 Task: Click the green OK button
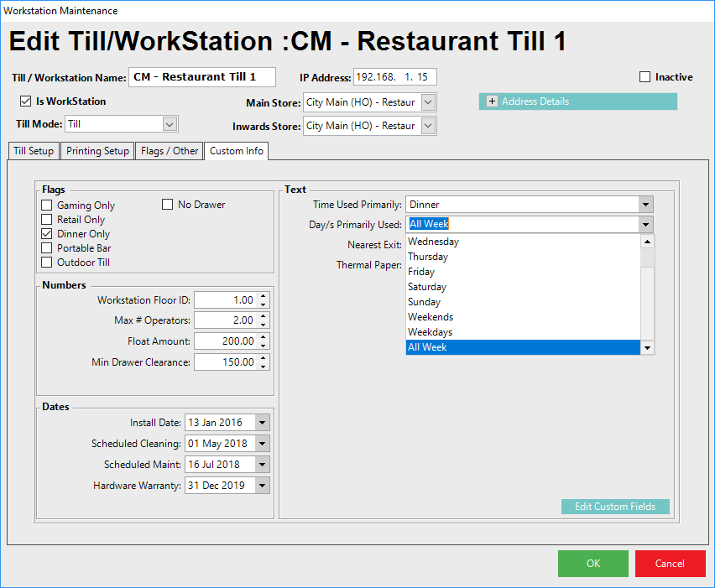(x=592, y=564)
